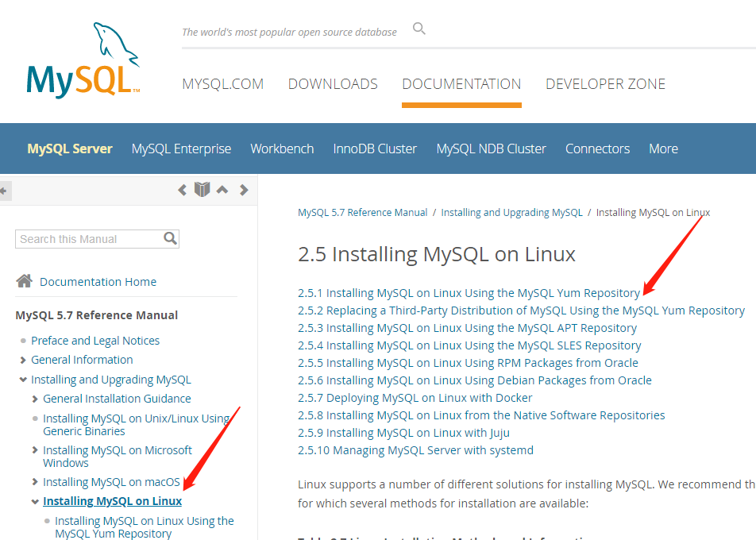Open Installing MySQL on Microsoft Windows link

pos(118,457)
